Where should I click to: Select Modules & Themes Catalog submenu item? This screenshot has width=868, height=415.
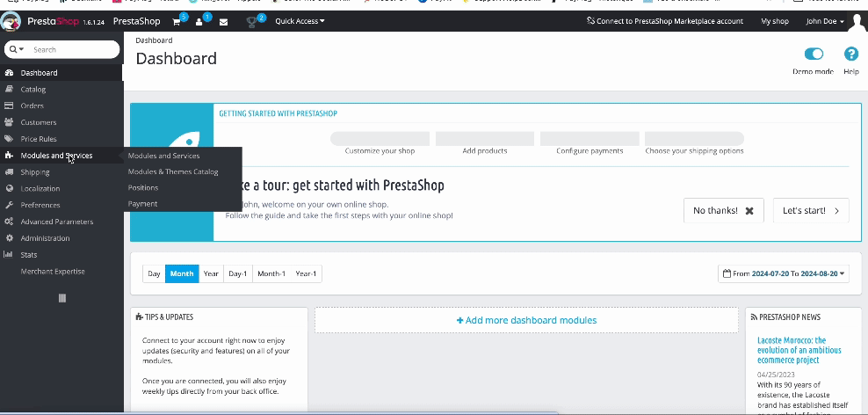(173, 171)
